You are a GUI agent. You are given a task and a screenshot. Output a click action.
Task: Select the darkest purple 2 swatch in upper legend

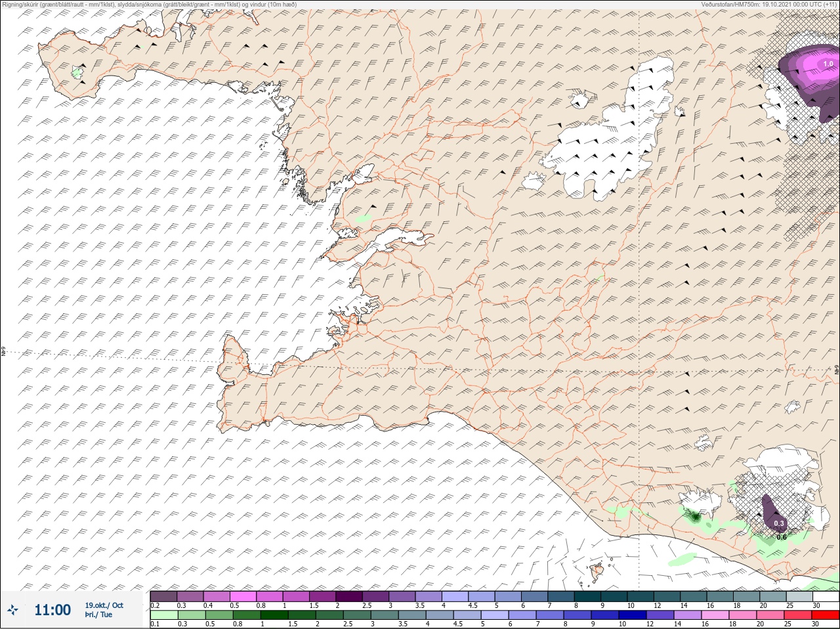point(350,596)
